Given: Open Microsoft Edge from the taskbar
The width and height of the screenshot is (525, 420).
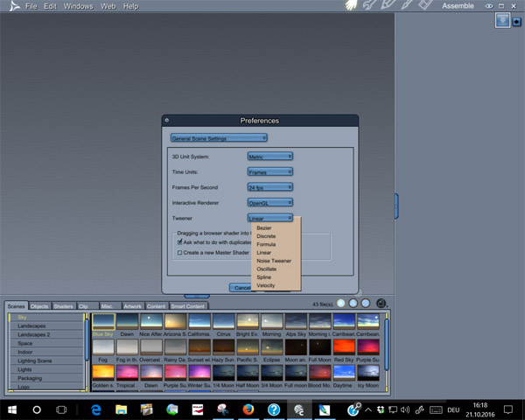Looking at the screenshot, I should (x=96, y=409).
